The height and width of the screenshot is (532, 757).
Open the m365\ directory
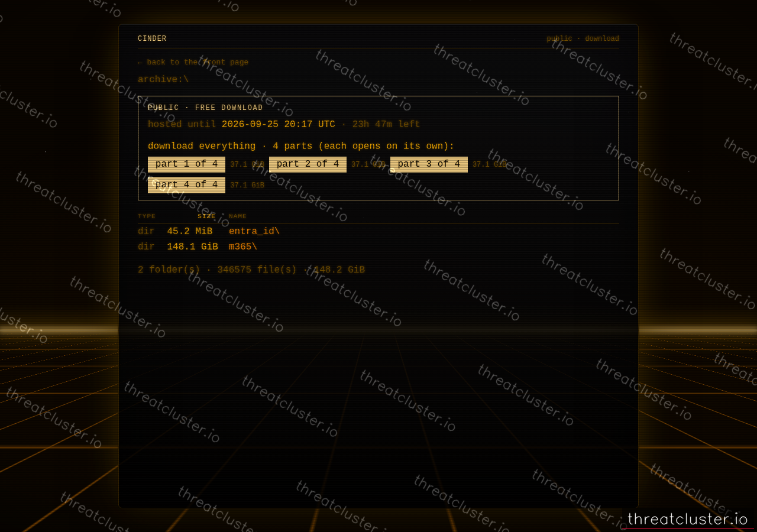[243, 246]
